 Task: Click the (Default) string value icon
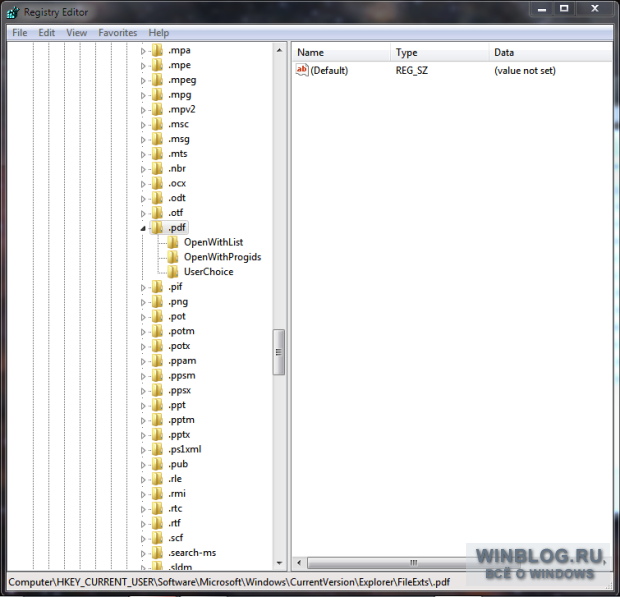pyautogui.click(x=302, y=70)
